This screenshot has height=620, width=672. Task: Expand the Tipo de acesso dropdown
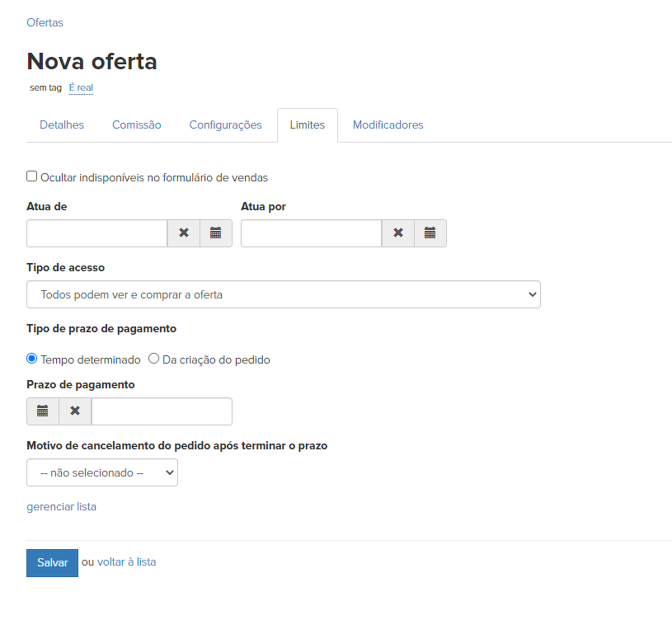click(283, 294)
